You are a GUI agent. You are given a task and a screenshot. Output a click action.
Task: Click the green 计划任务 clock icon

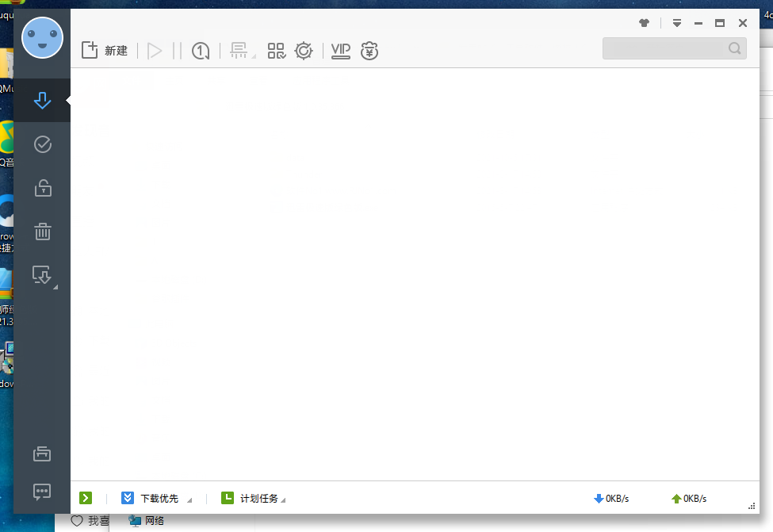pyautogui.click(x=228, y=498)
